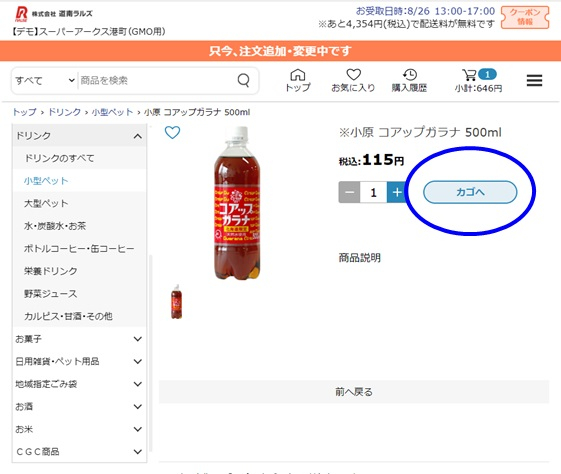Select ボトルコーヒー・缶コーヒー category

(79, 248)
